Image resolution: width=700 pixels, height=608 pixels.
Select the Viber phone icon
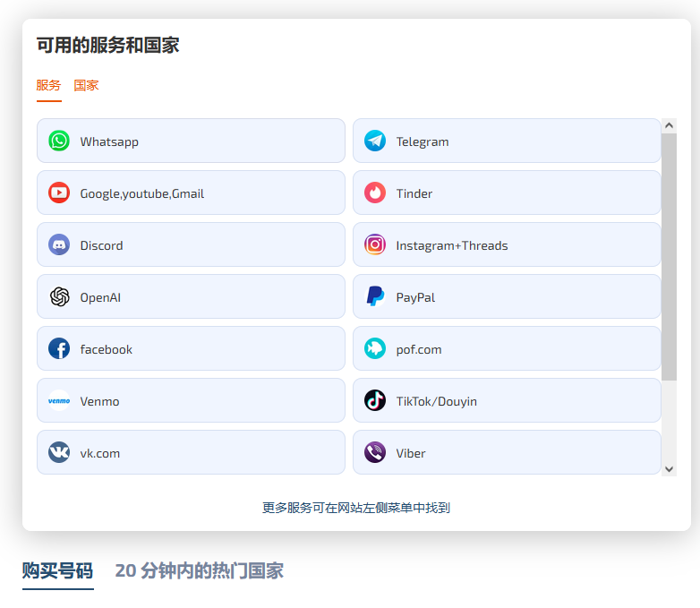tap(375, 452)
